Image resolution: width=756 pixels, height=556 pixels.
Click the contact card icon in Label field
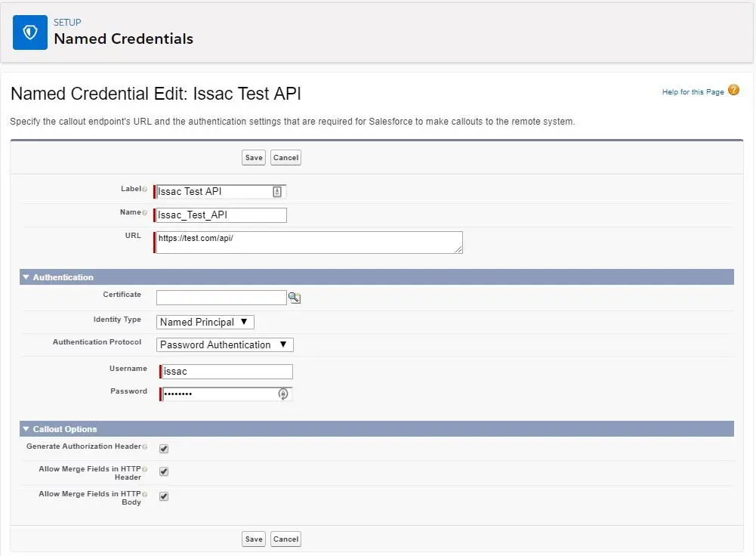pyautogui.click(x=276, y=191)
